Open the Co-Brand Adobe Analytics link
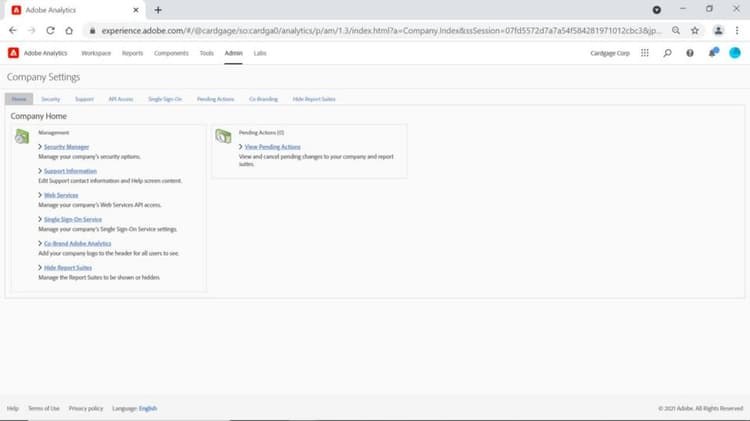 (77, 244)
